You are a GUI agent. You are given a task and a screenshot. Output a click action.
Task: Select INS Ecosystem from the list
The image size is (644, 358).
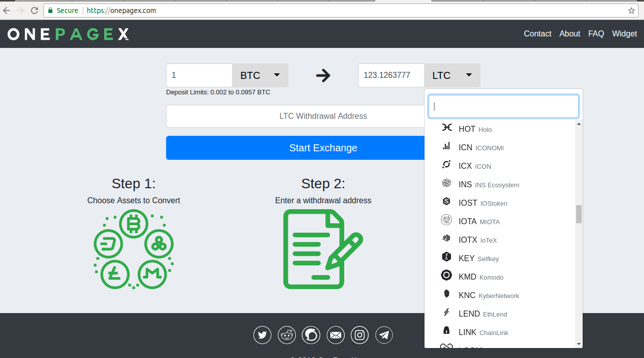[x=500, y=184]
